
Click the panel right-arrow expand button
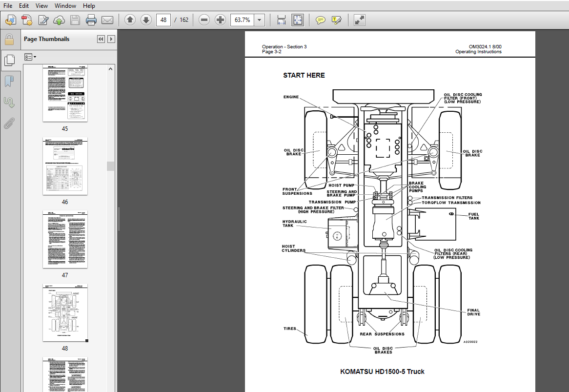(x=111, y=39)
